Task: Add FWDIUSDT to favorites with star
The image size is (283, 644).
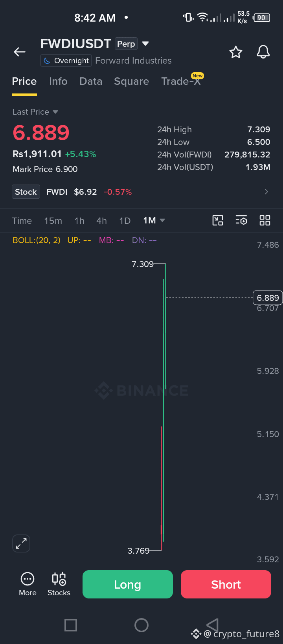Action: tap(236, 52)
